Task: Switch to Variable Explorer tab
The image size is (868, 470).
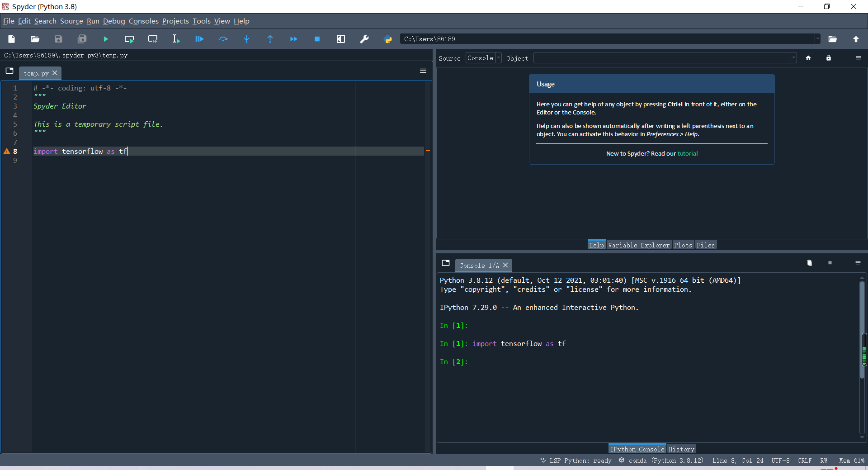Action: point(639,245)
